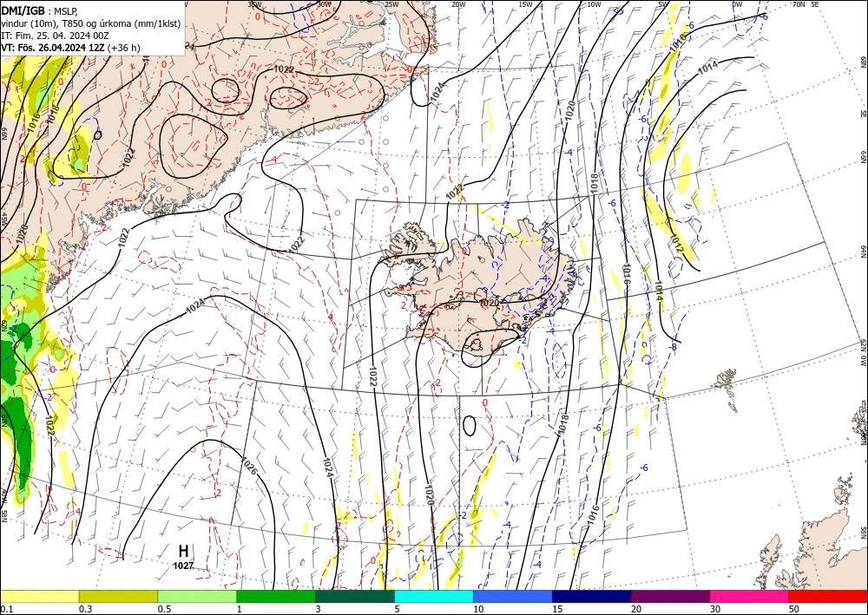Pick the cyan 5–10 legend segment
Image resolution: width=868 pixels, height=615 pixels.
[x=434, y=596]
